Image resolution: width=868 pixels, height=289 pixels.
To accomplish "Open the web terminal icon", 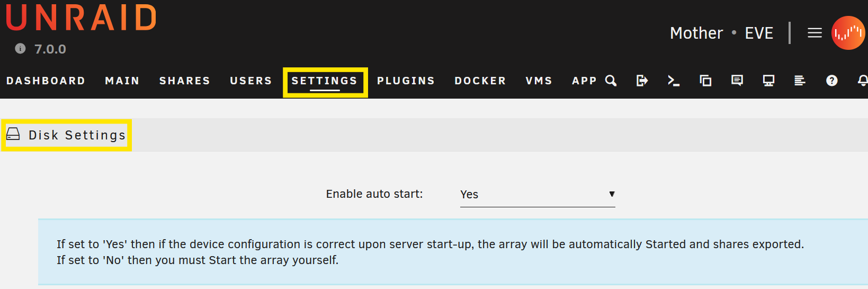I will pyautogui.click(x=673, y=81).
